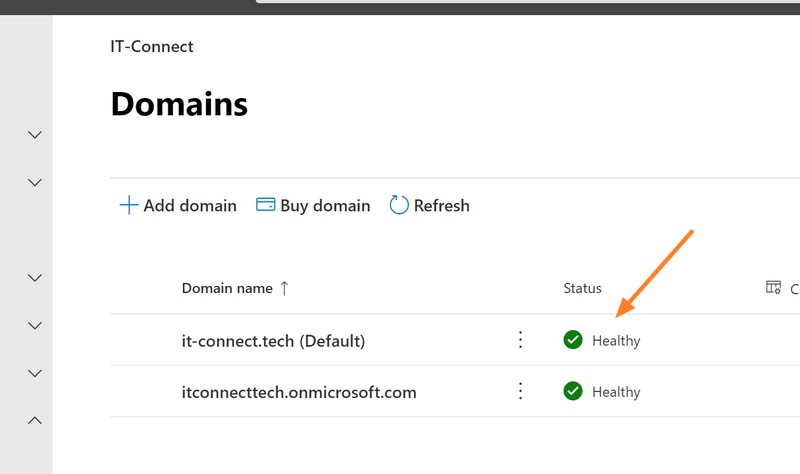Open the three-dot menu for it-connect.tech
Screen dimensions: 800x474
tap(520, 340)
